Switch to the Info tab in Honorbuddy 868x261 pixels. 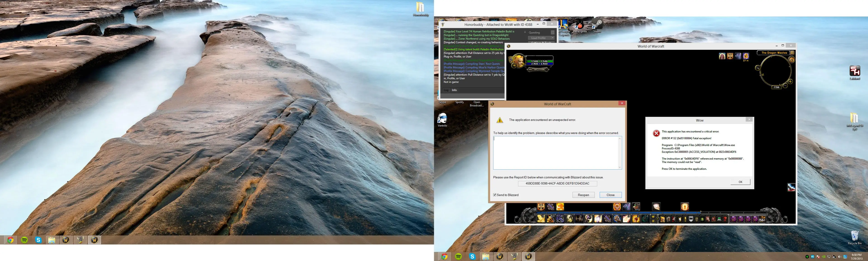(x=454, y=90)
